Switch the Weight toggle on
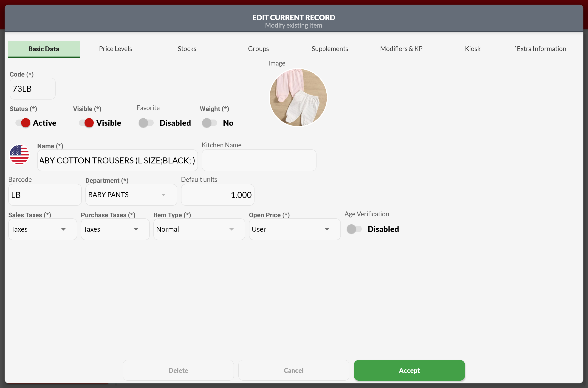This screenshot has width=588, height=388. pos(209,123)
